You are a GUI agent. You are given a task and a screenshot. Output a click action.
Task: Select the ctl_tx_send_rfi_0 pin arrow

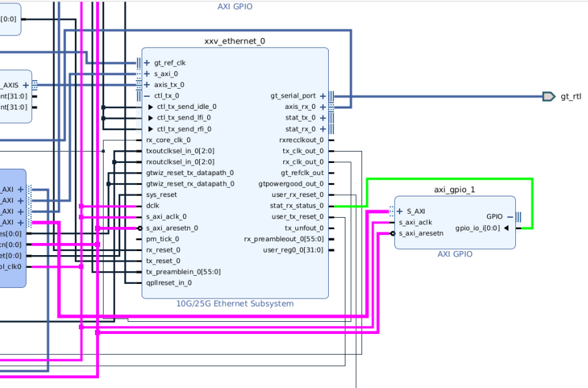click(151, 129)
